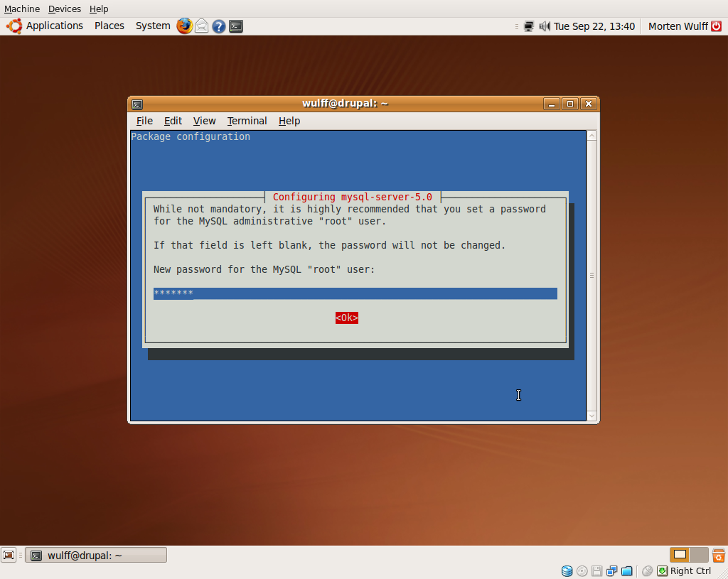Viewport: 728px width, 579px height.
Task: Click the VirtualBox hard disk activity icon
Action: pyautogui.click(x=567, y=570)
